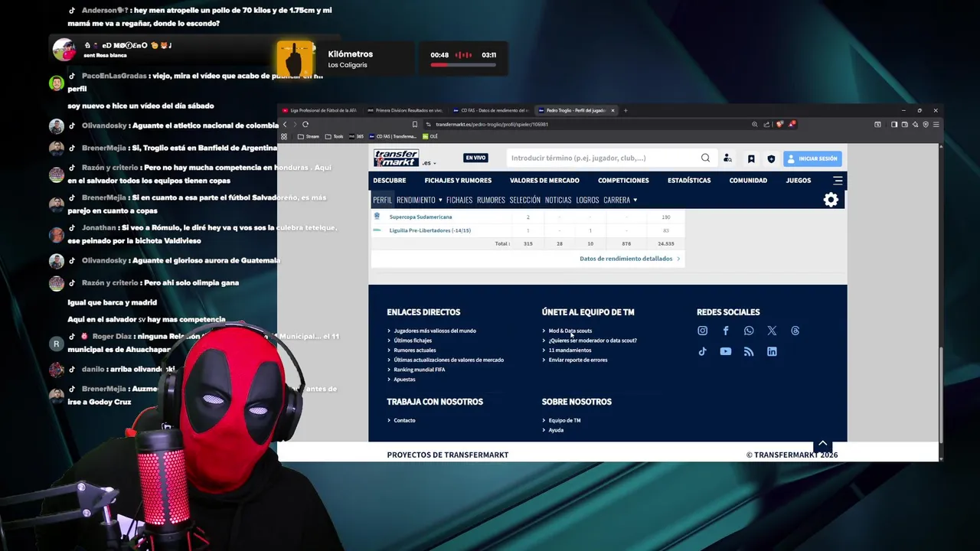Click the Transfermarkt logo
The image size is (980, 551).
(x=396, y=158)
